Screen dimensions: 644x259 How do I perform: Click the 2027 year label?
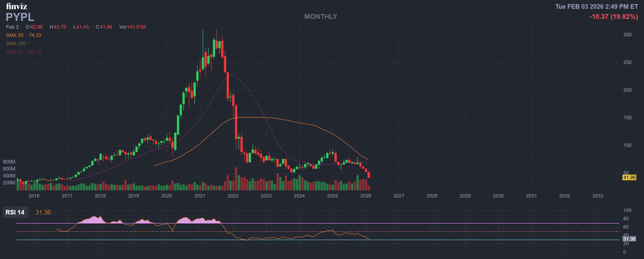(x=399, y=196)
